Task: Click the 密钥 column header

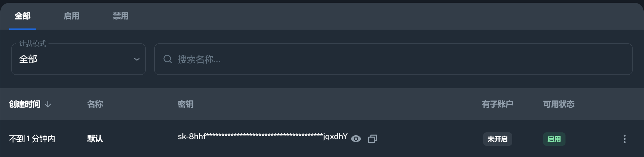Action: 185,104
